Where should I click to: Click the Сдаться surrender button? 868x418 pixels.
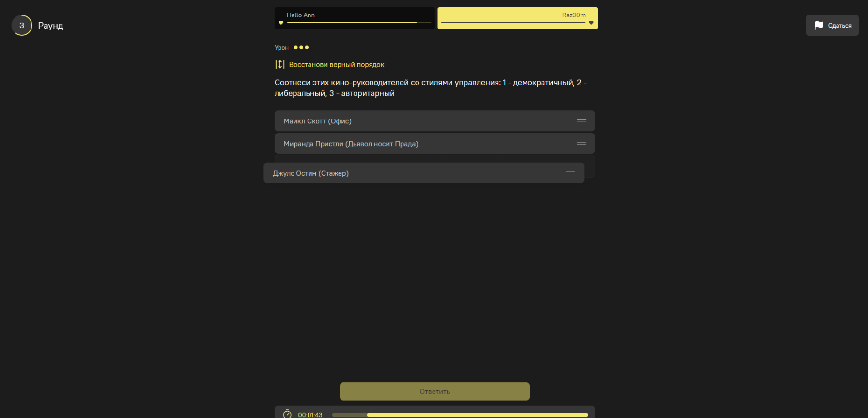point(832,25)
